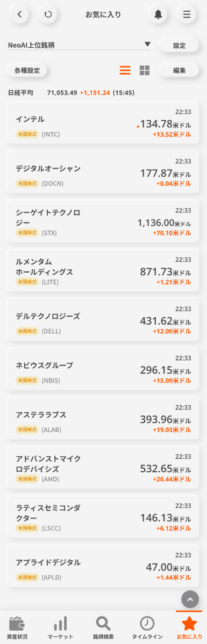The width and height of the screenshot is (207, 644).
Task: Select お気に入り star tab
Action: (x=189, y=627)
